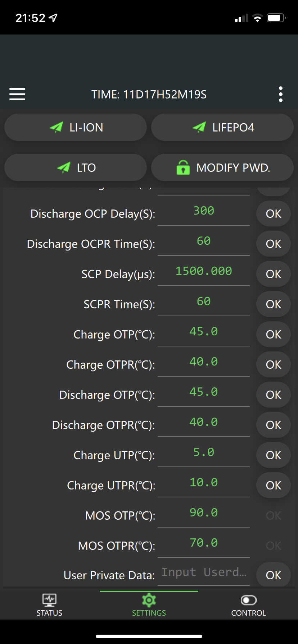This screenshot has height=644, width=298.
Task: Switch to the STATUS tab label
Action: [x=49, y=613]
